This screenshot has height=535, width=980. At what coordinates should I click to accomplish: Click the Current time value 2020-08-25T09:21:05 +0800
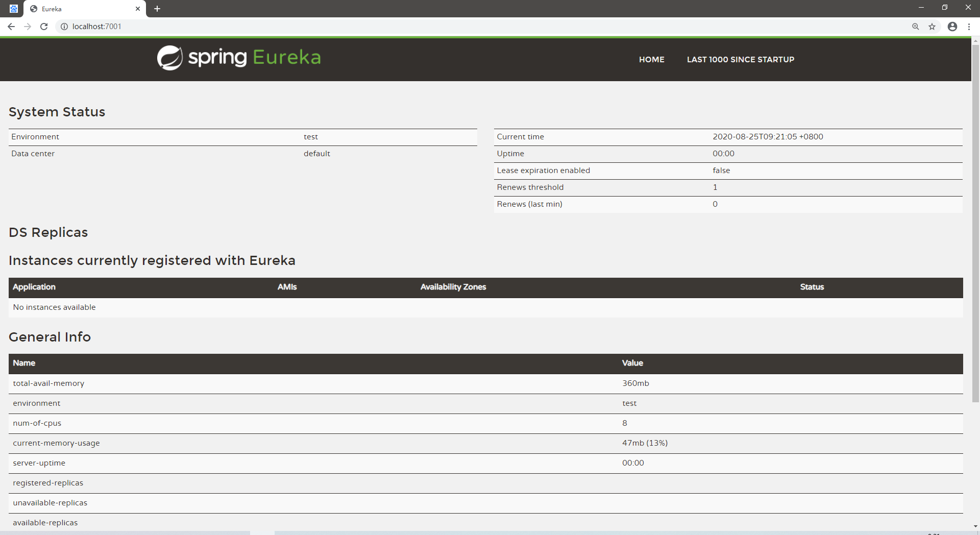tap(768, 137)
